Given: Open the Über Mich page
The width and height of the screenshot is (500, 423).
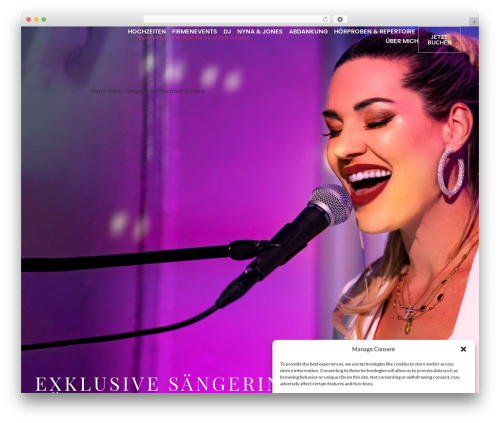Looking at the screenshot, I should coord(402,41).
